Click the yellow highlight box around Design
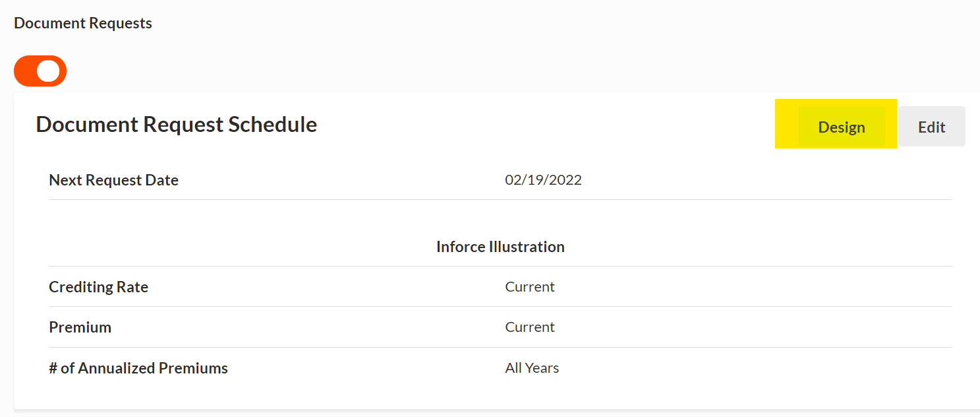The width and height of the screenshot is (980, 417). (786, 124)
